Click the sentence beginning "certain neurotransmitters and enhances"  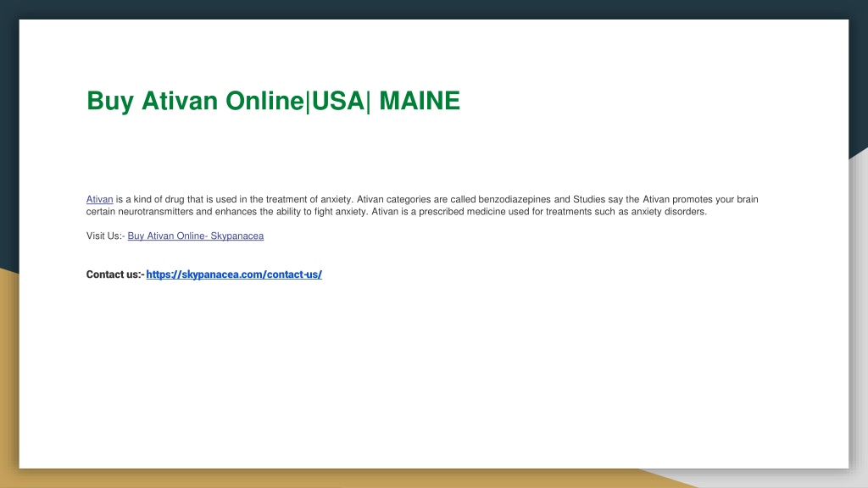[397, 211]
